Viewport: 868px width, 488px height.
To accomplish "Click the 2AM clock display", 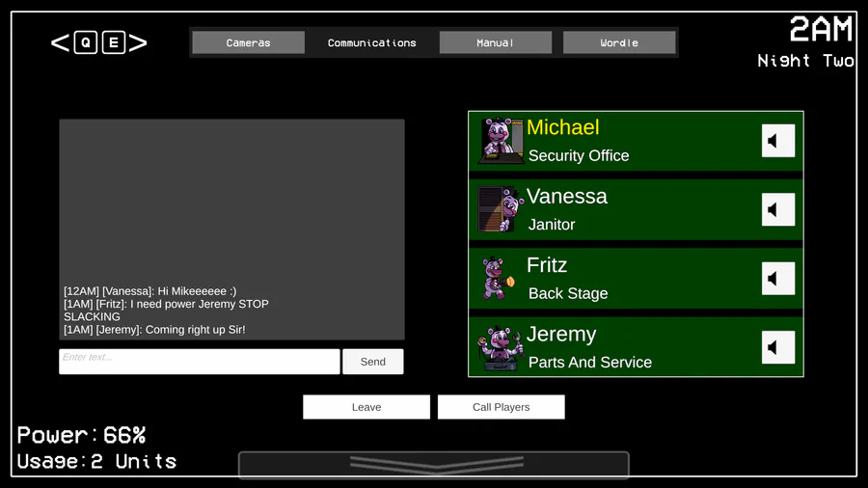I will [x=821, y=29].
